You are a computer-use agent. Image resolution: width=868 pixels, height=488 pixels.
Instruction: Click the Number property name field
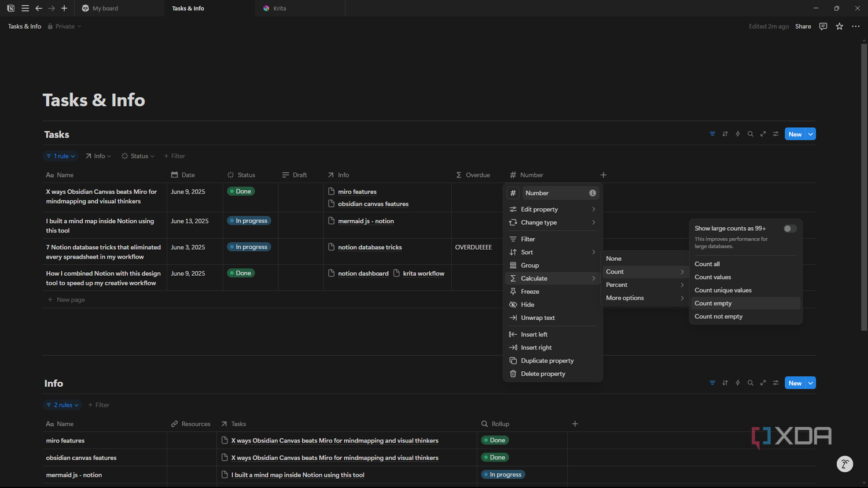click(560, 193)
